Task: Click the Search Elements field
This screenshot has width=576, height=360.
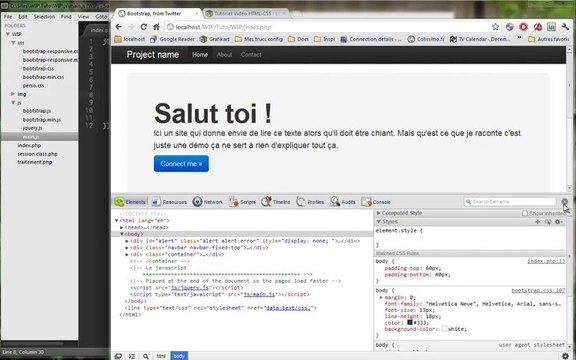Action: coord(510,202)
